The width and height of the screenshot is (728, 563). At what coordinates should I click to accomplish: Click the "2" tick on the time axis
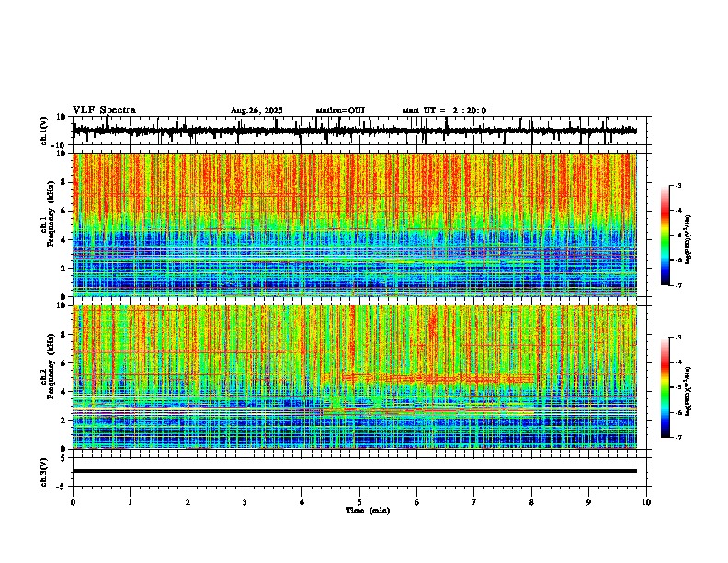188,502
